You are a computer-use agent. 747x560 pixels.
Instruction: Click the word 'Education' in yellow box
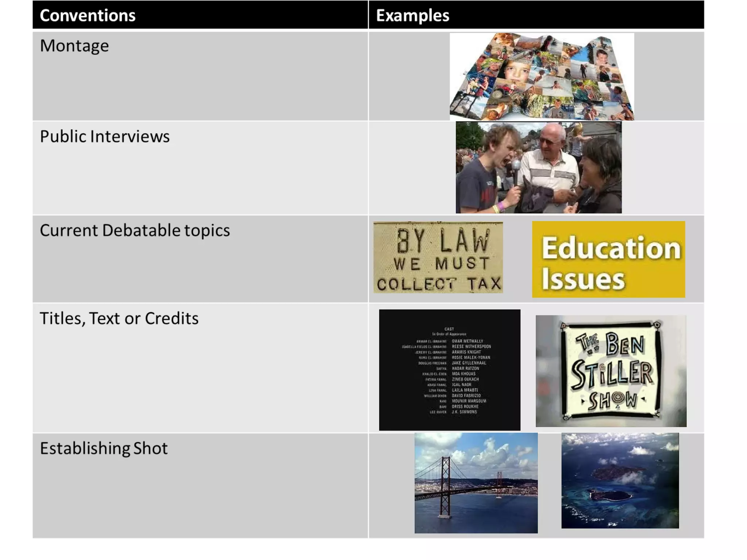(611, 248)
